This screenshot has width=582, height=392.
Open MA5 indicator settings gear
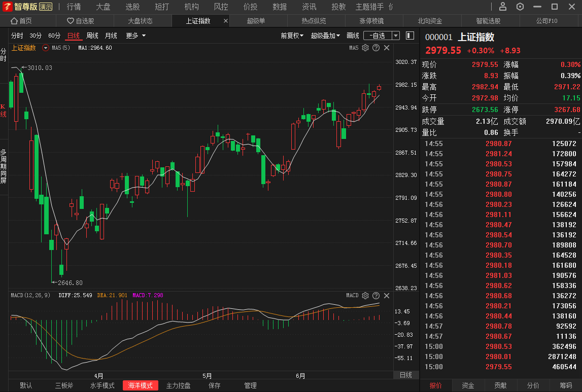365,48
